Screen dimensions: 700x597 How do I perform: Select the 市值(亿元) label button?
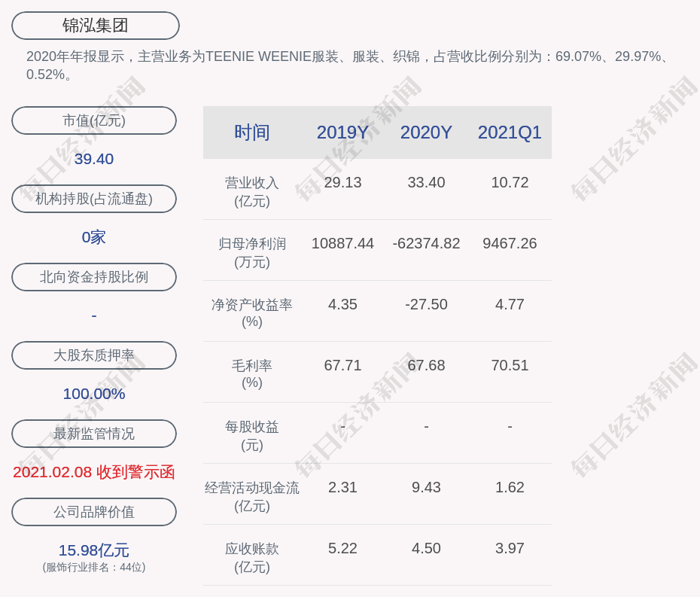pos(94,120)
